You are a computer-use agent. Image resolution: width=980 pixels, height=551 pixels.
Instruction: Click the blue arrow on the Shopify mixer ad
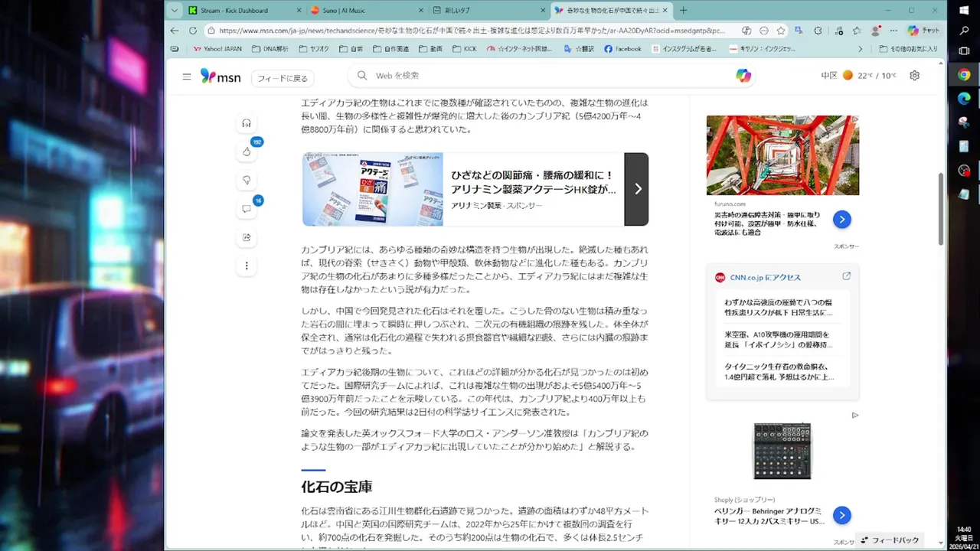(x=841, y=515)
